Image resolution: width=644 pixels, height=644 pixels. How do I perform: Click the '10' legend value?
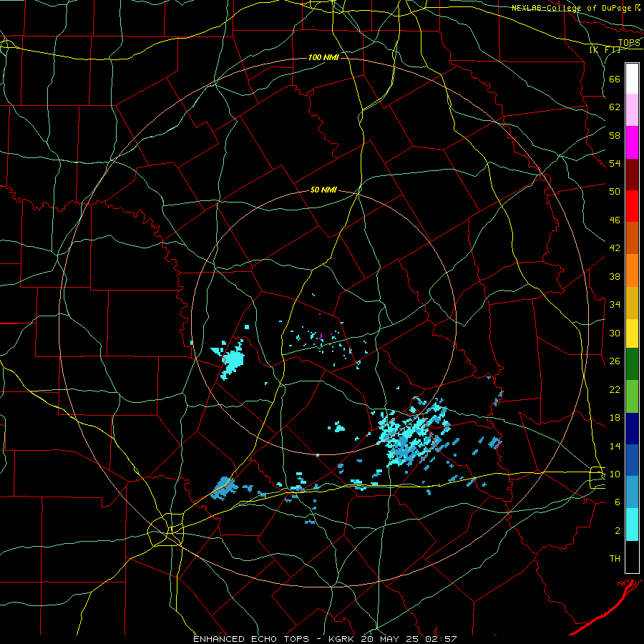coord(615,474)
